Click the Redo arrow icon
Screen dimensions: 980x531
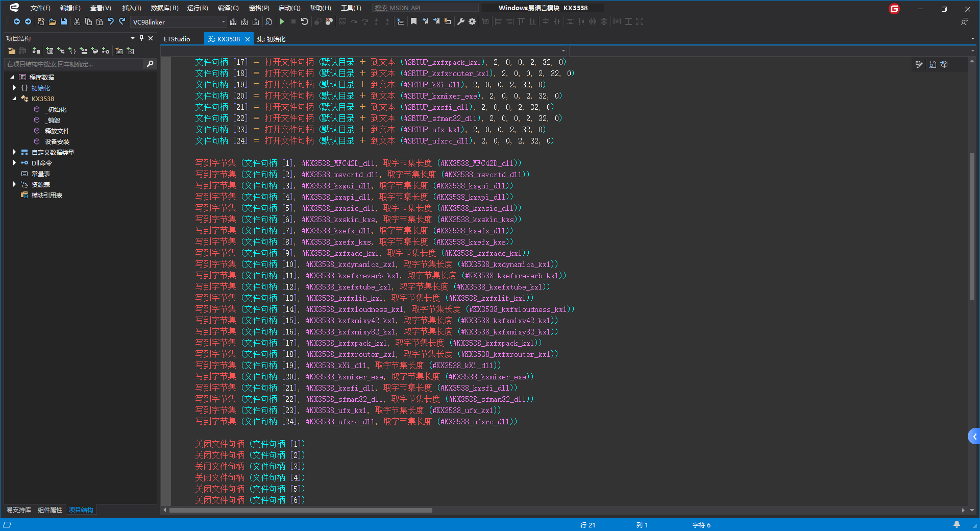122,21
